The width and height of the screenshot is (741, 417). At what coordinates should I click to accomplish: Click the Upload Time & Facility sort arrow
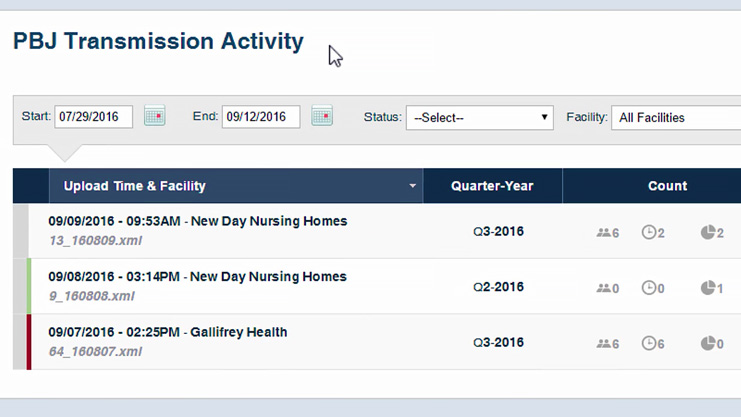coord(412,186)
